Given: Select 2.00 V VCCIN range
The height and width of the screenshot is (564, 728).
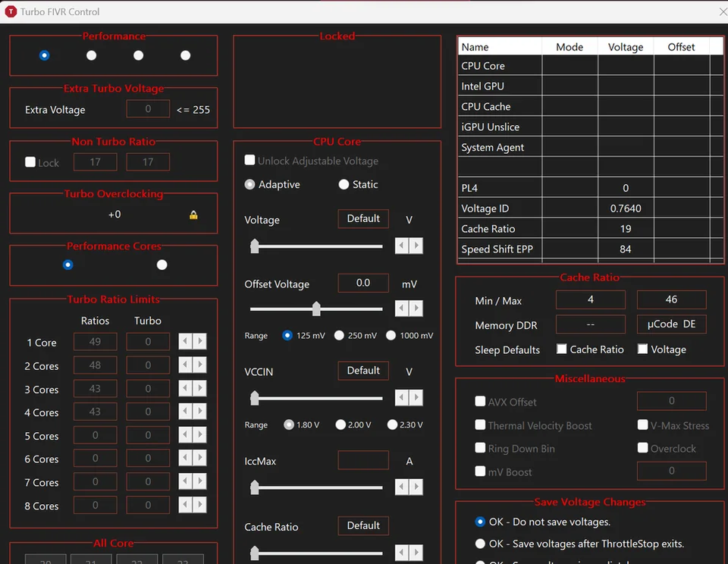Looking at the screenshot, I should [340, 425].
